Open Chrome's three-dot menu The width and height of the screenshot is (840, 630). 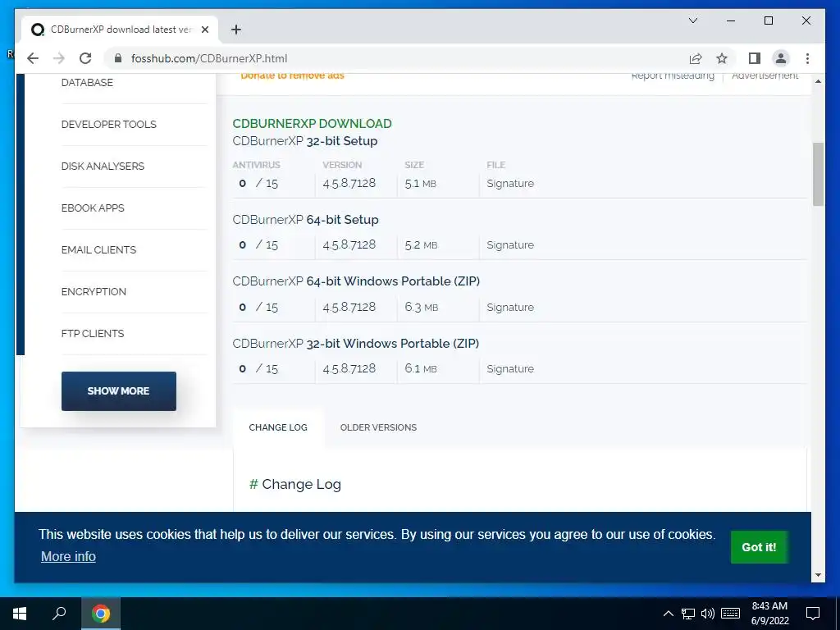tap(807, 58)
